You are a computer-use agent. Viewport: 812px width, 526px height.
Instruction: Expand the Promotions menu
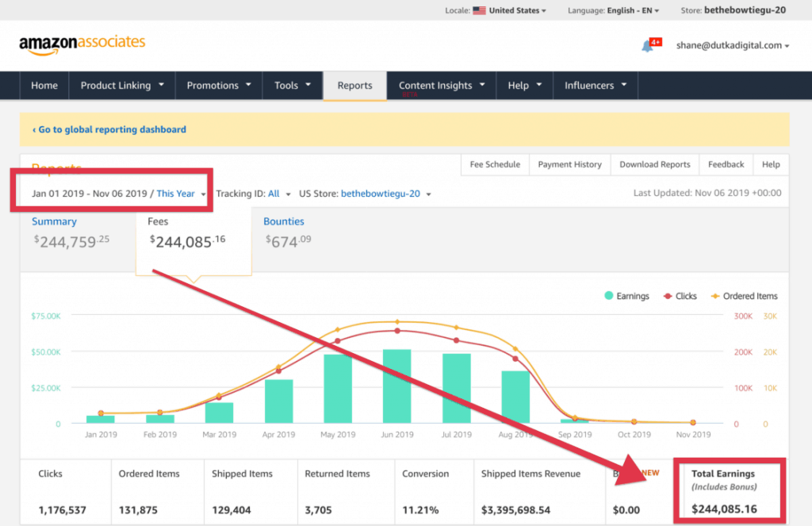coord(219,86)
